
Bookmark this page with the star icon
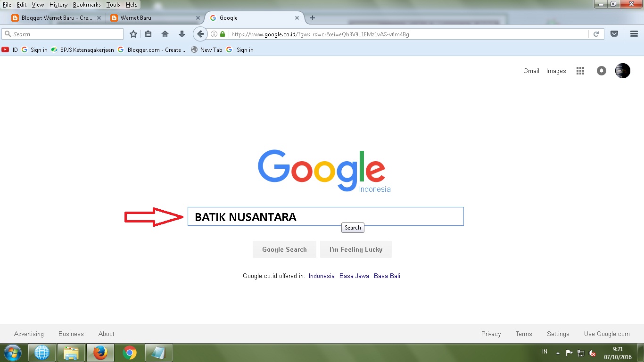pyautogui.click(x=133, y=34)
